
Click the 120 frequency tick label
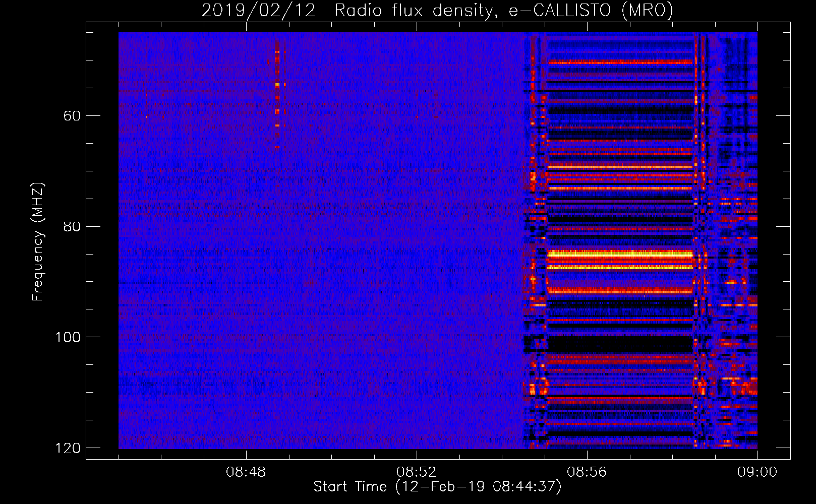(68, 448)
